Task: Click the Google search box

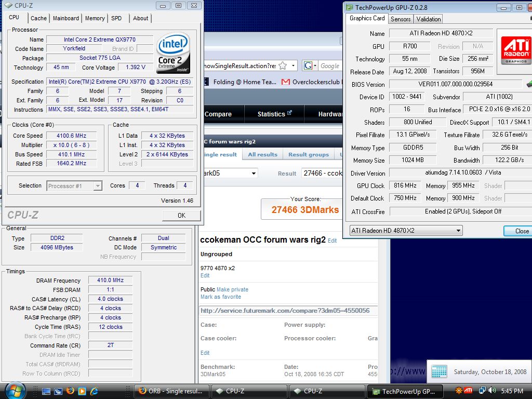Action: tap(330, 66)
